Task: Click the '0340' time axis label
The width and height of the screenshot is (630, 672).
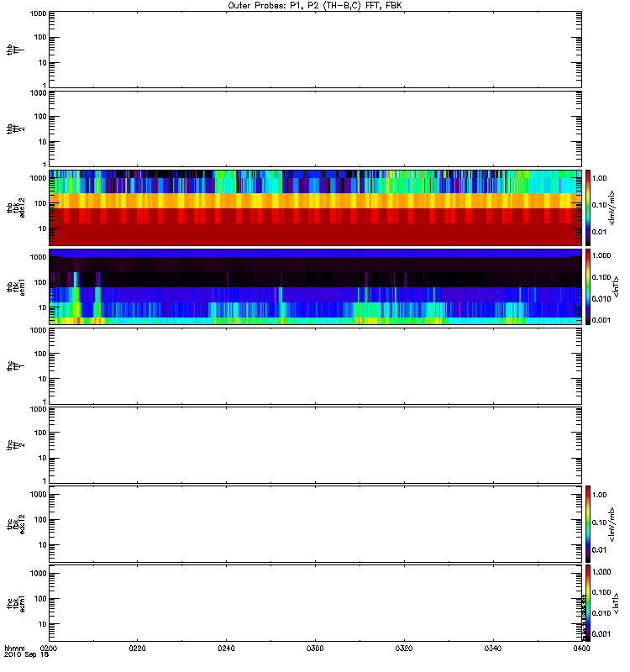Action: [493, 648]
